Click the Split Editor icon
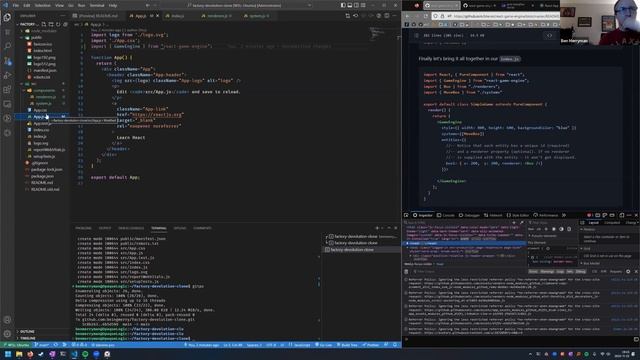 point(387,16)
